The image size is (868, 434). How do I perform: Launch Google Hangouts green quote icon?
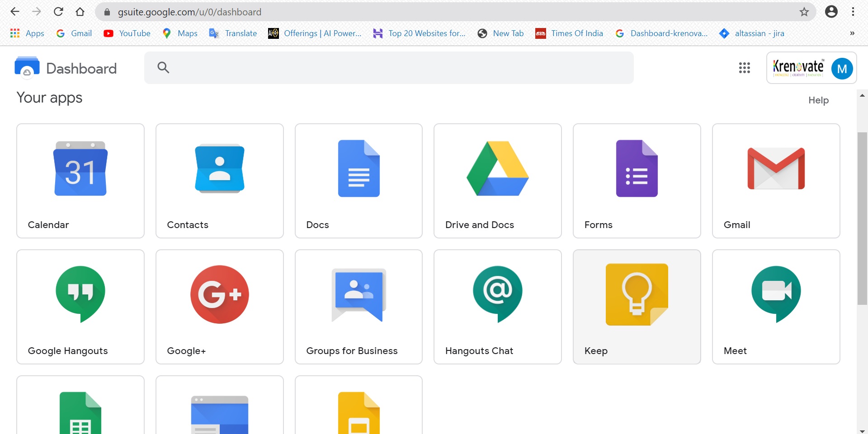tap(80, 294)
